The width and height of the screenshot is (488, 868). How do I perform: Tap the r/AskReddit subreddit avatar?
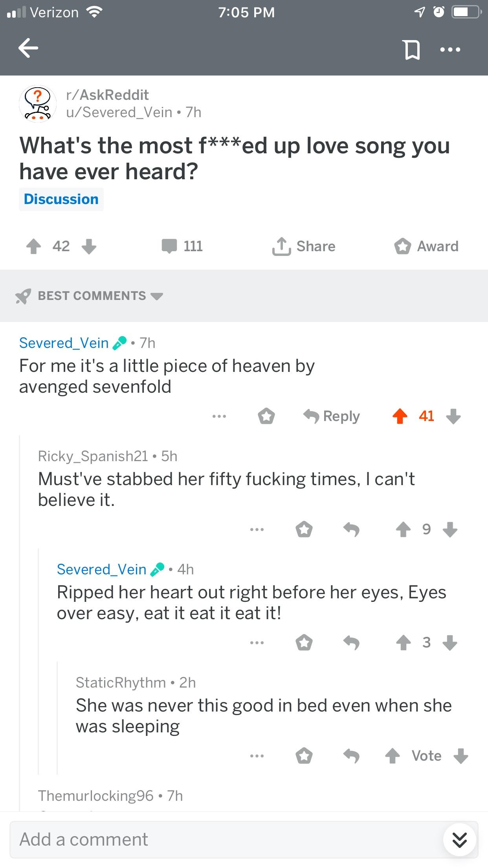[37, 103]
